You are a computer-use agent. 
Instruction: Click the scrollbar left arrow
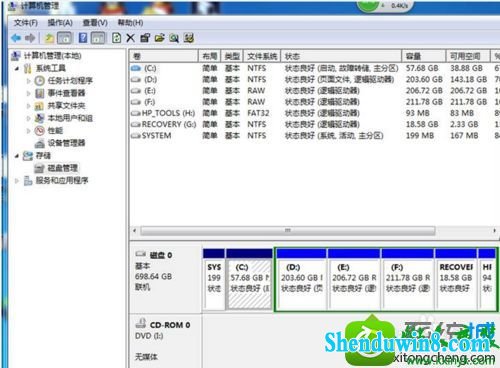pyautogui.click(x=134, y=231)
